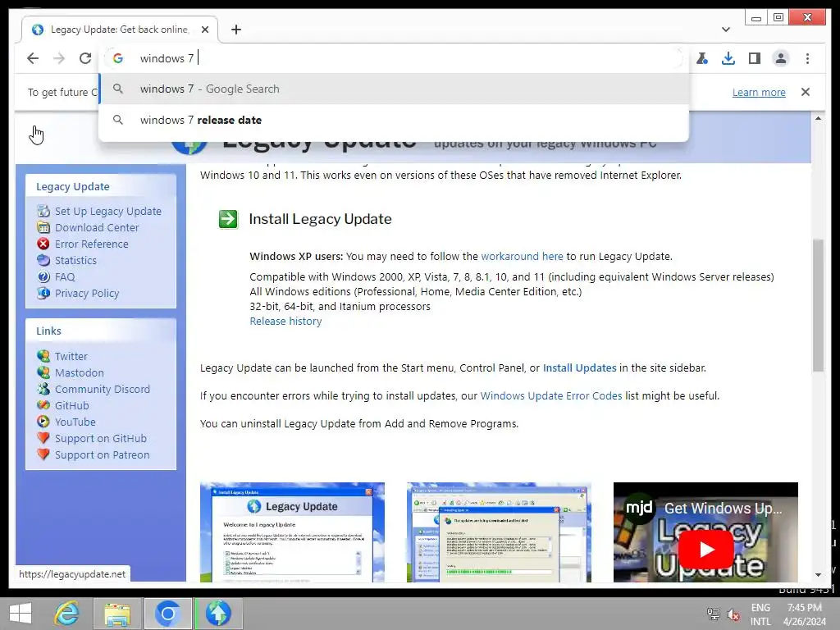
Task: Click the Support on Patreon heart icon
Action: (x=43, y=454)
